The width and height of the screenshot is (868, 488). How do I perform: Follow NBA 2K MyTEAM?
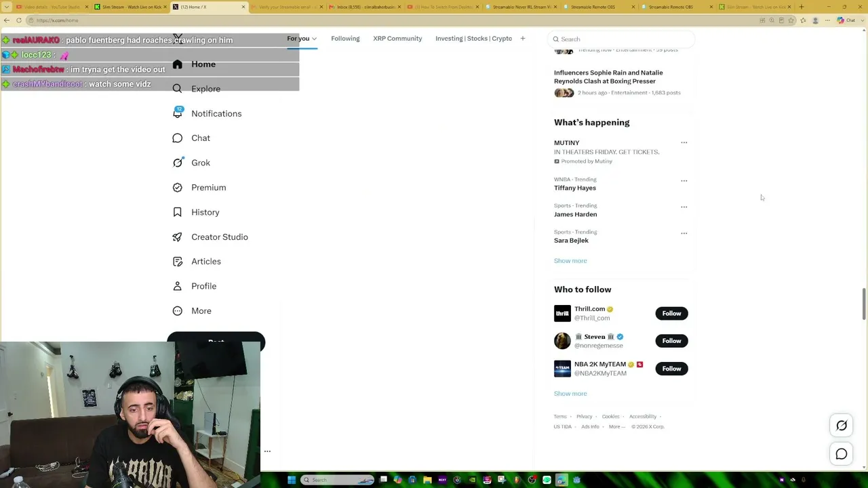(671, 369)
